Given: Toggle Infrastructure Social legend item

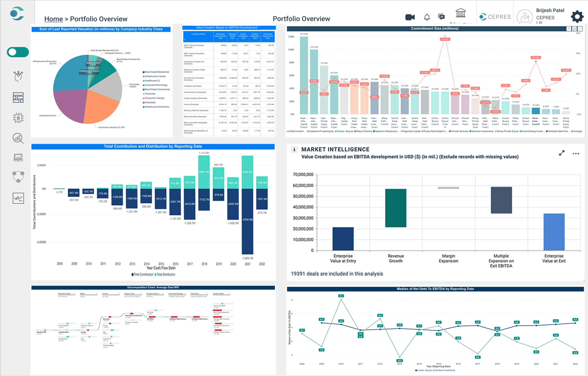Looking at the screenshot, I should (154, 76).
